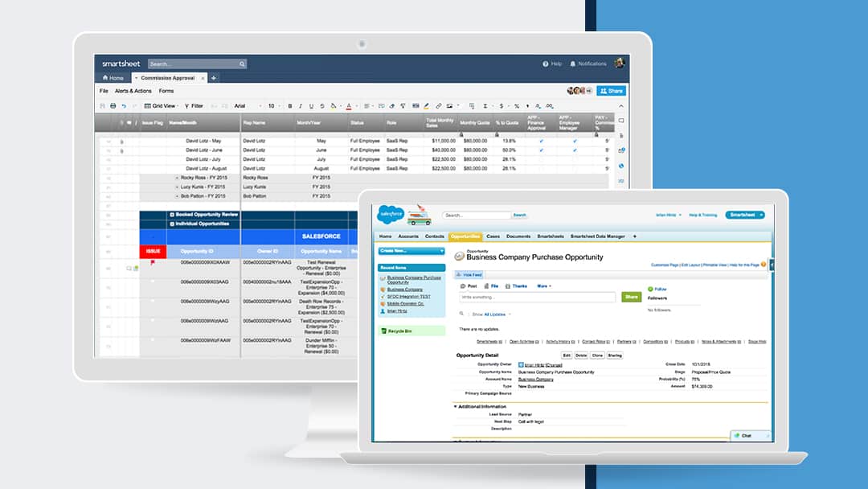Click the Clone button in Opportunity Detail
This screenshot has width=868, height=489.
click(x=597, y=355)
